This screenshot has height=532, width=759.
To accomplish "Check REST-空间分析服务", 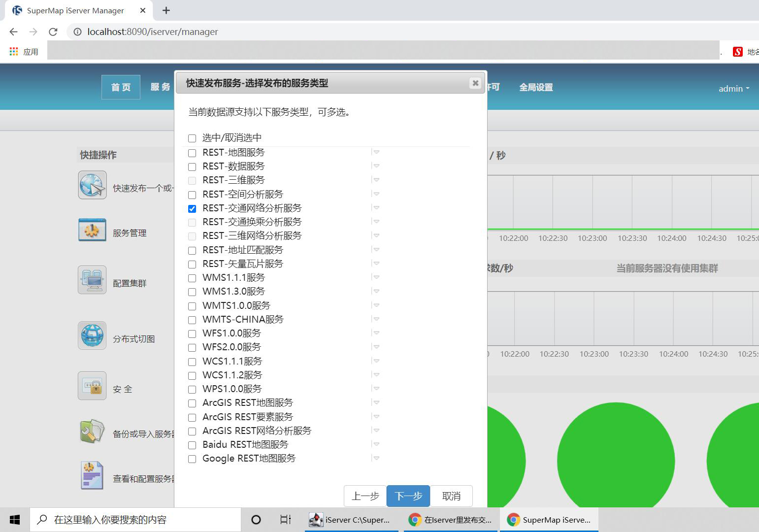I will coord(192,195).
